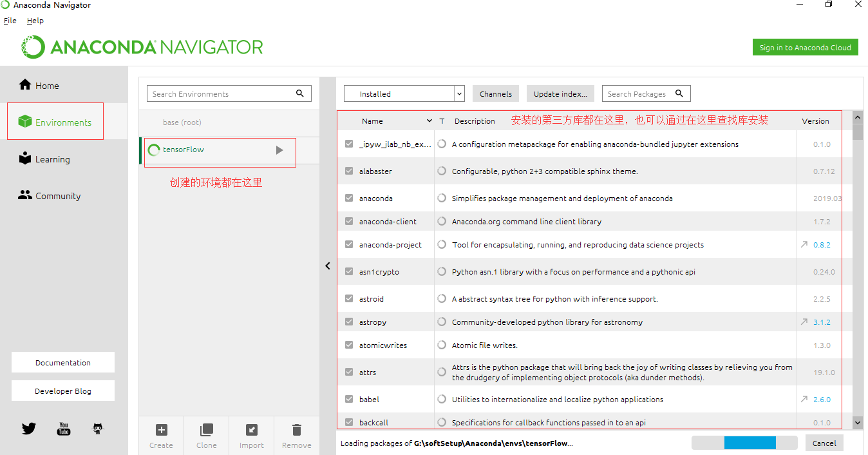Toggle the anaconda-project package checkbox
Image resolution: width=868 pixels, height=455 pixels.
click(x=349, y=245)
